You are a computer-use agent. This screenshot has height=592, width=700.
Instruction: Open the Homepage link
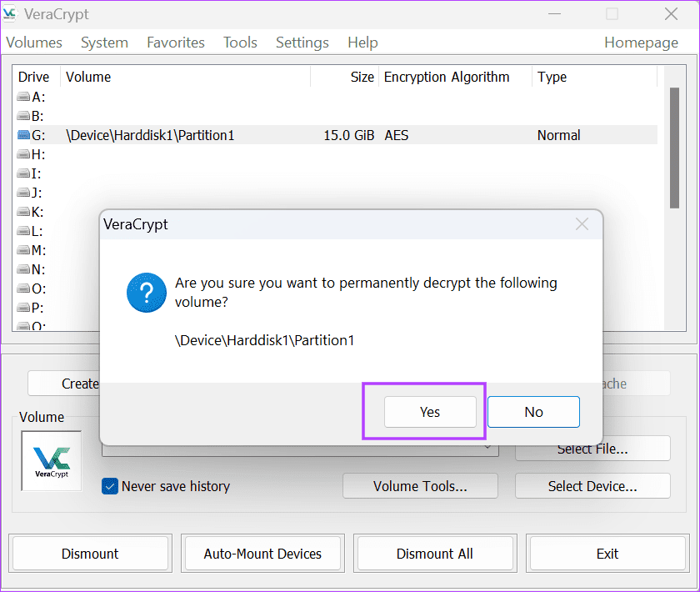pyautogui.click(x=641, y=43)
